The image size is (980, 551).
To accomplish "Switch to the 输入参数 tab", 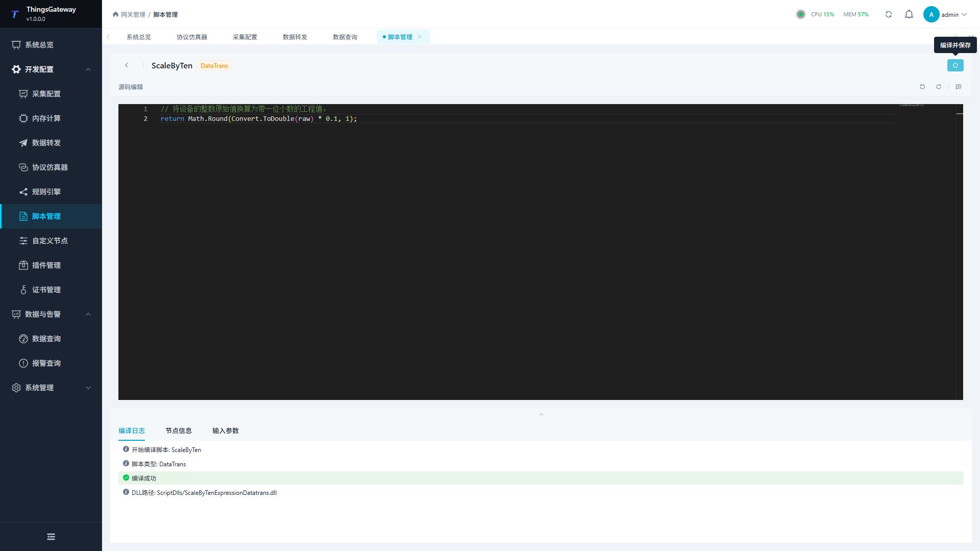I will (226, 431).
